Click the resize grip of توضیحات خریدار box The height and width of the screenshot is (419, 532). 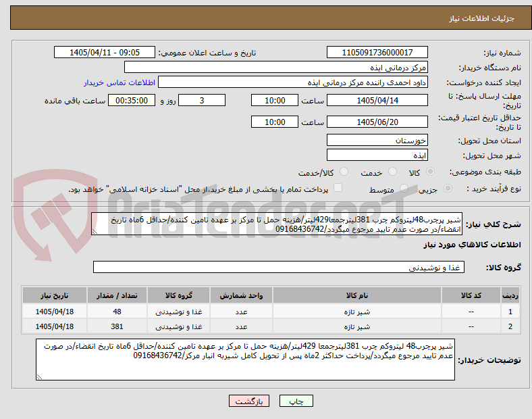tap(39, 376)
